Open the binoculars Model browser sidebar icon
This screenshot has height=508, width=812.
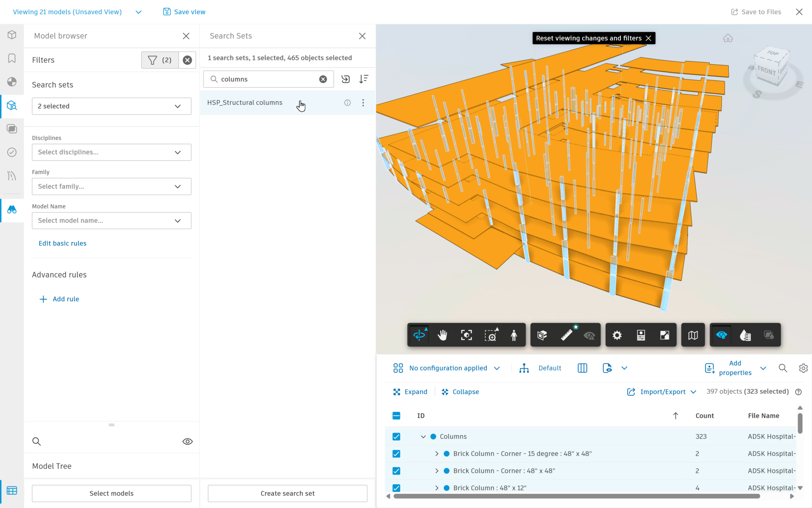click(12, 210)
